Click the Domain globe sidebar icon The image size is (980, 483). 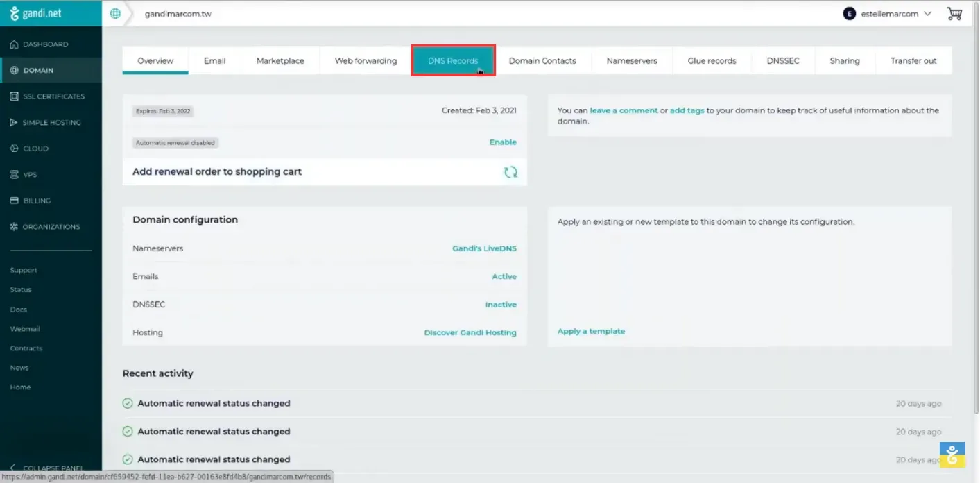14,70
